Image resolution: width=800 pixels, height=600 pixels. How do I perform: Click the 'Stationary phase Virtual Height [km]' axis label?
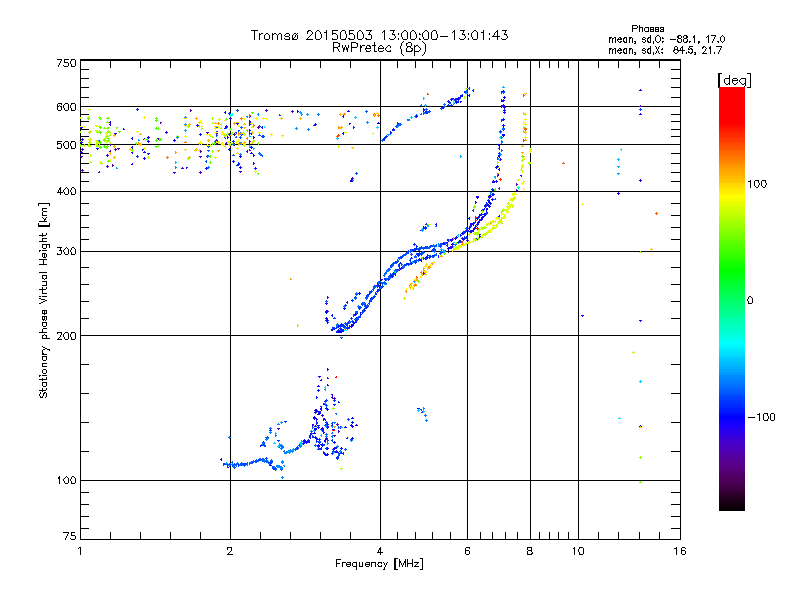coord(44,300)
